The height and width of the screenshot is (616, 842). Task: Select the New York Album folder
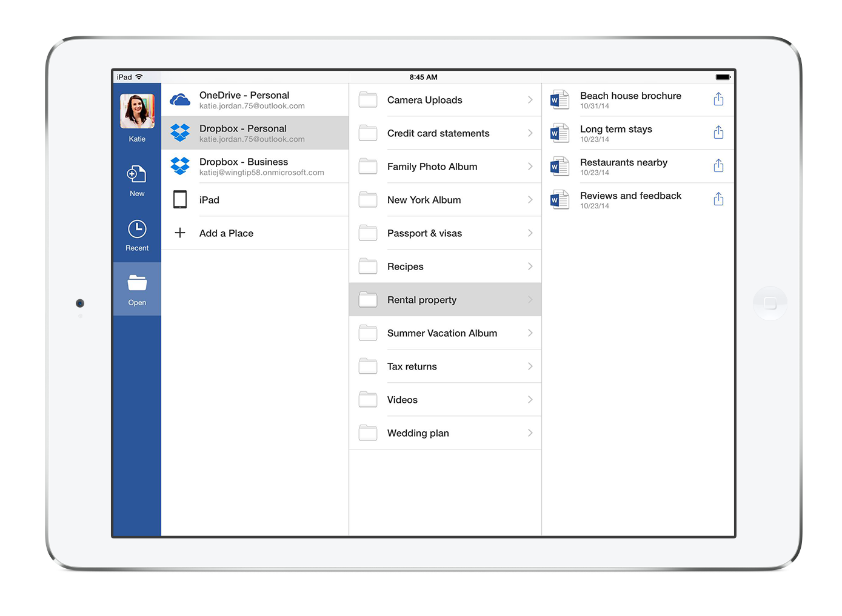coord(424,199)
